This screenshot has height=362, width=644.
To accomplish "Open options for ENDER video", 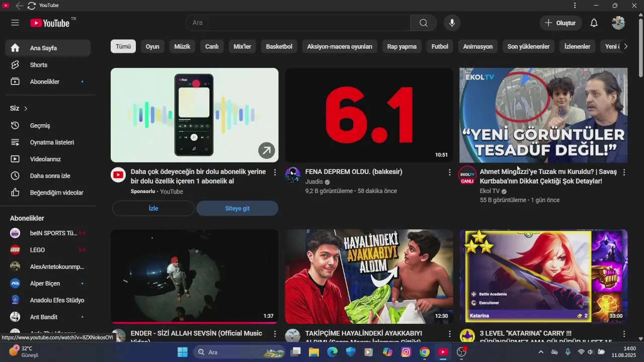I will pos(275,334).
